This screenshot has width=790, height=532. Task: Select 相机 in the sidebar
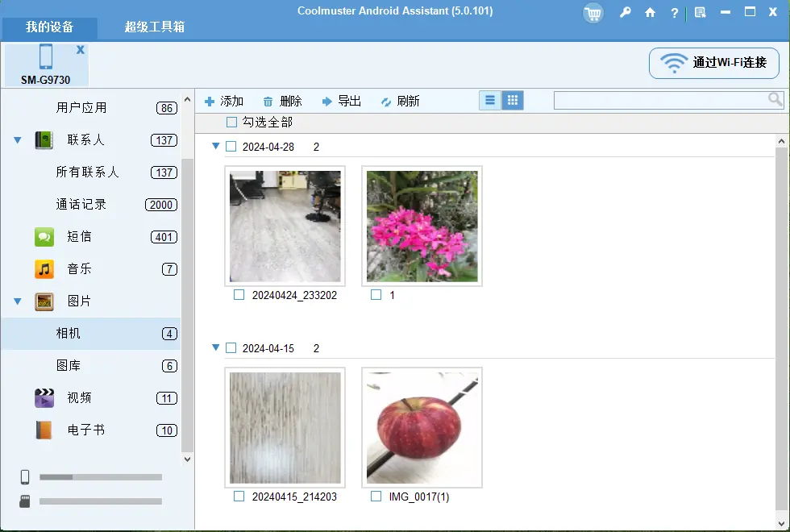click(x=90, y=334)
